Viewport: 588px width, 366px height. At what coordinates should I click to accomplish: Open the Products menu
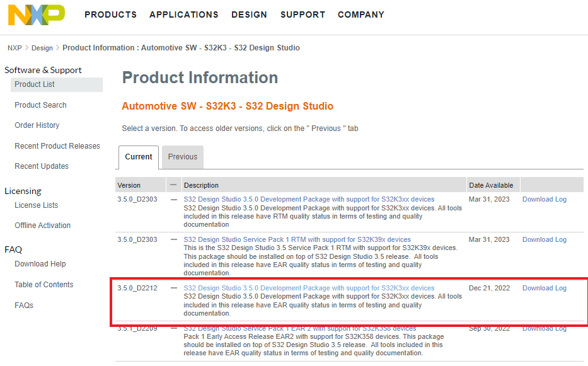point(110,14)
